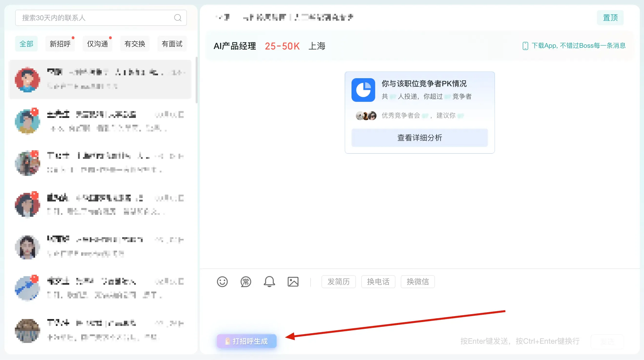Image resolution: width=644 pixels, height=360 pixels.
Task: Click the emoji smiley icon
Action: coord(222,282)
